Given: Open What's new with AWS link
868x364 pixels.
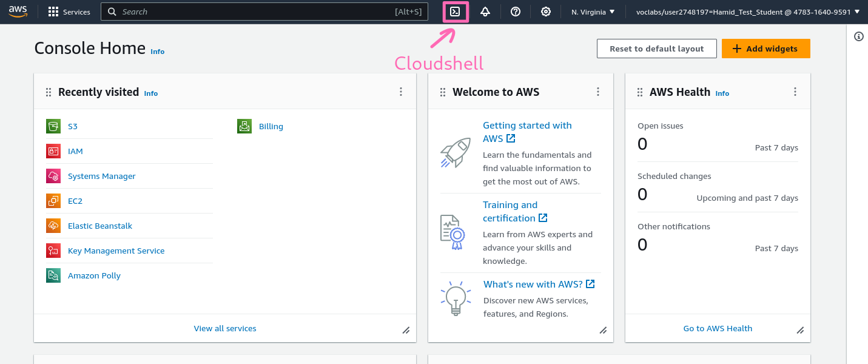Looking at the screenshot, I should [x=539, y=284].
